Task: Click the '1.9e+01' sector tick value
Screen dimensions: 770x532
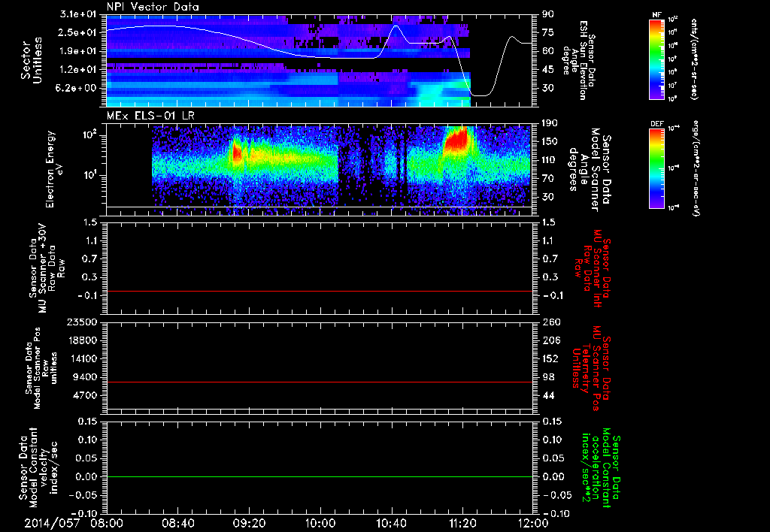Action: tap(77, 51)
